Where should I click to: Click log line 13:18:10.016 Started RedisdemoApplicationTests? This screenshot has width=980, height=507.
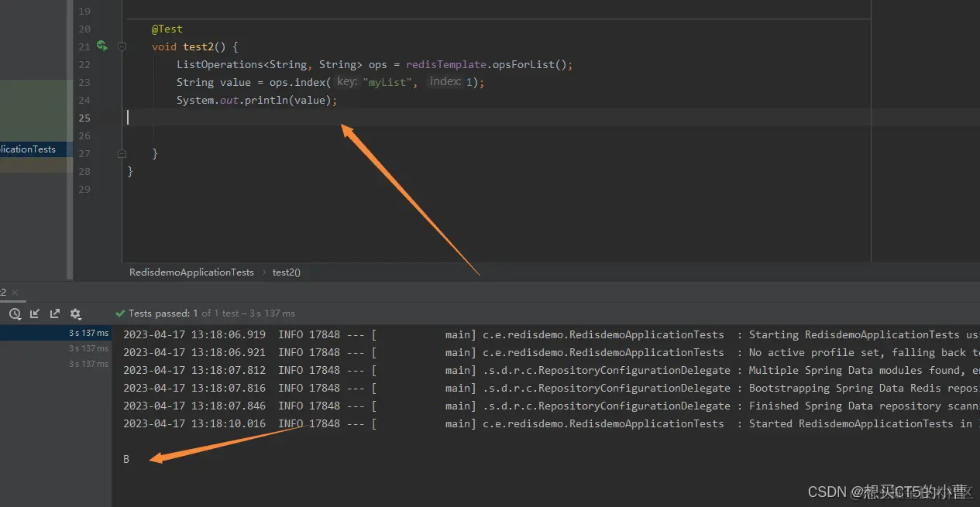pos(551,424)
